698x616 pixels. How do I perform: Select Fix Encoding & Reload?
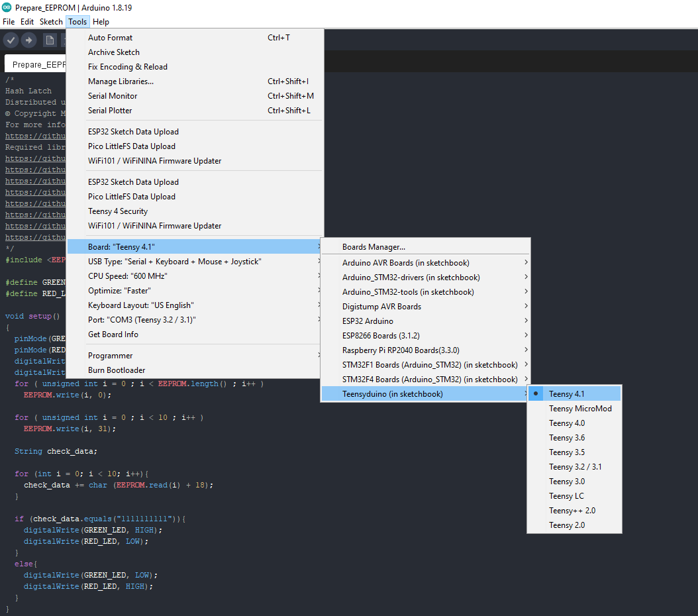click(195, 67)
